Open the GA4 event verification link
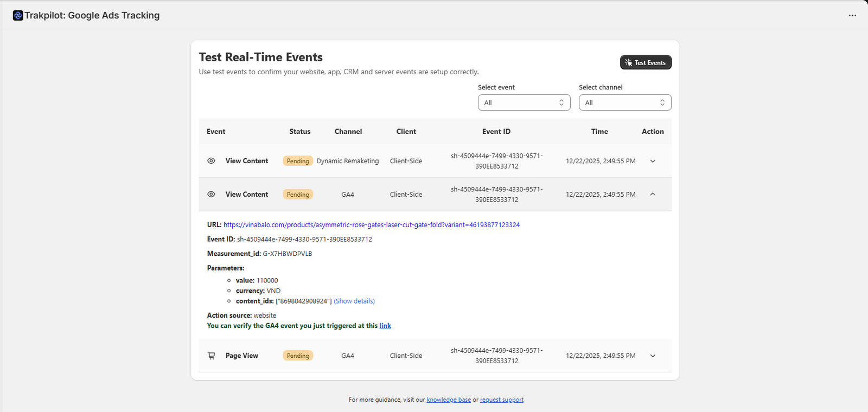868x412 pixels. (385, 326)
